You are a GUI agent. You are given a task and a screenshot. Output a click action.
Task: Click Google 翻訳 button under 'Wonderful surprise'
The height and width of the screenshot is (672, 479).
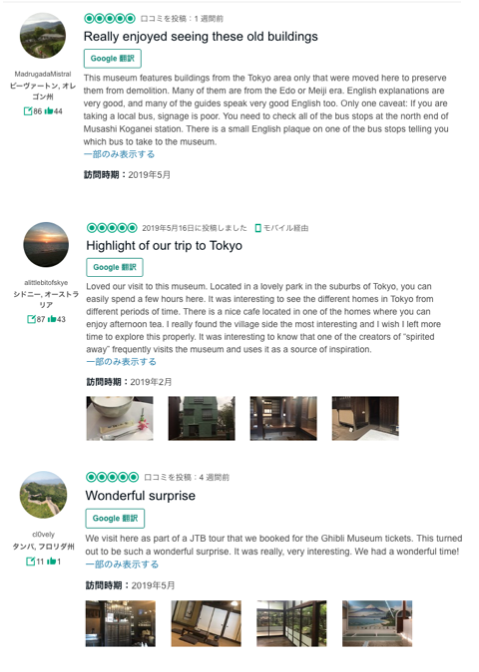coord(115,519)
